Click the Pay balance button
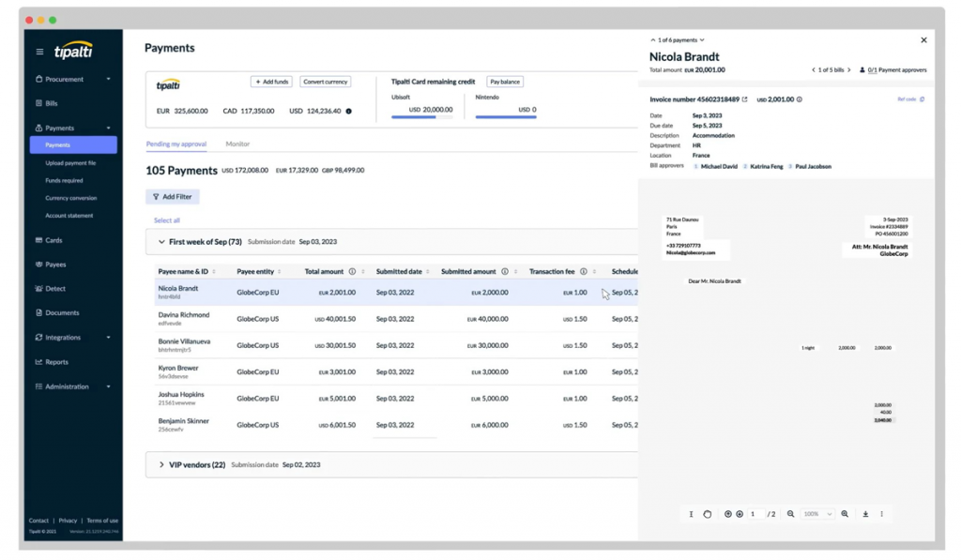The height and width of the screenshot is (560, 961). [505, 82]
